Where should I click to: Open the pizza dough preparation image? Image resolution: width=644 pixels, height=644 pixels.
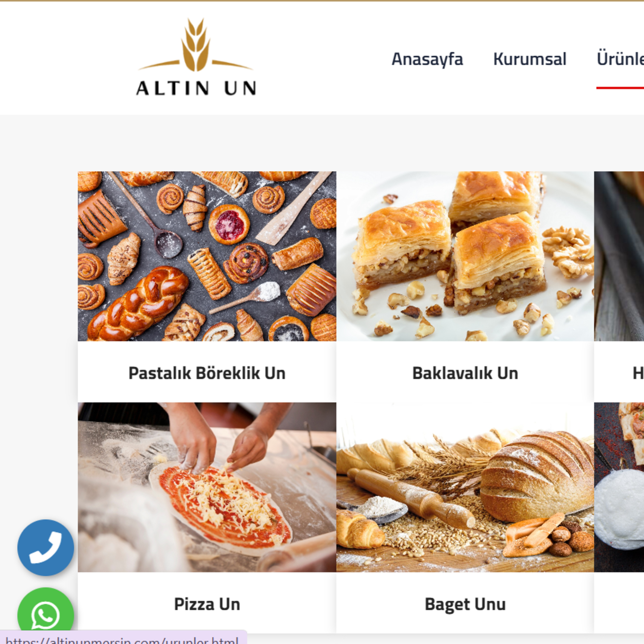click(207, 487)
